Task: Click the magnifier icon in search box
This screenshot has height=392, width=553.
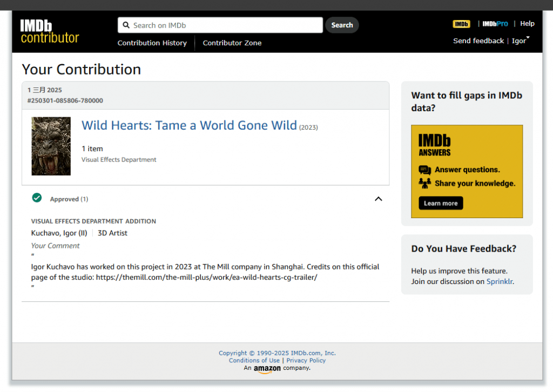Action: [126, 25]
